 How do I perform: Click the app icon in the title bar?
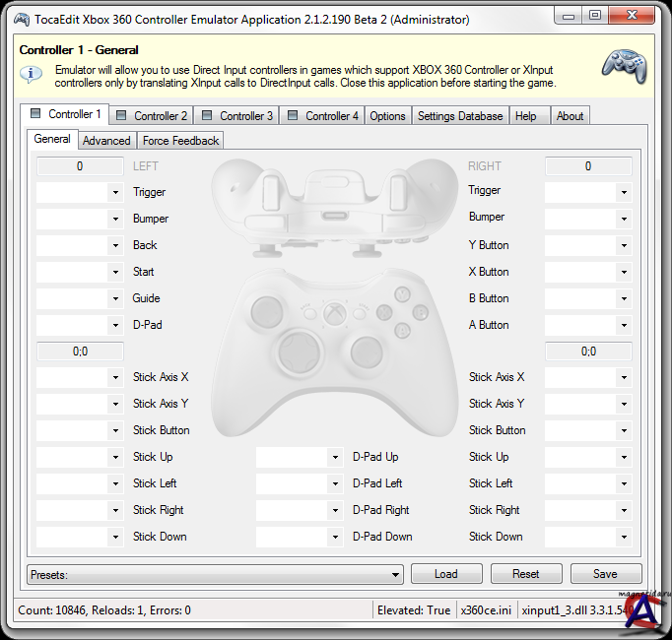(x=20, y=16)
